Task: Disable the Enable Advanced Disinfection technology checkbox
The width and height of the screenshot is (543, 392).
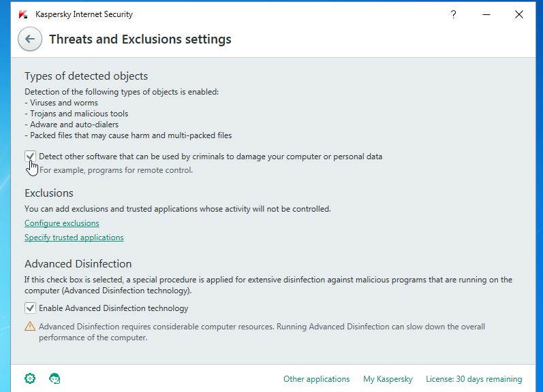Action: [x=30, y=308]
